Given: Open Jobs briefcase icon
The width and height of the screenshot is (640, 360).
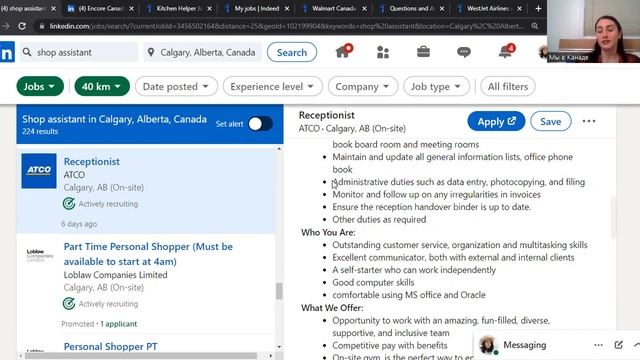Looking at the screenshot, I should click(x=423, y=52).
